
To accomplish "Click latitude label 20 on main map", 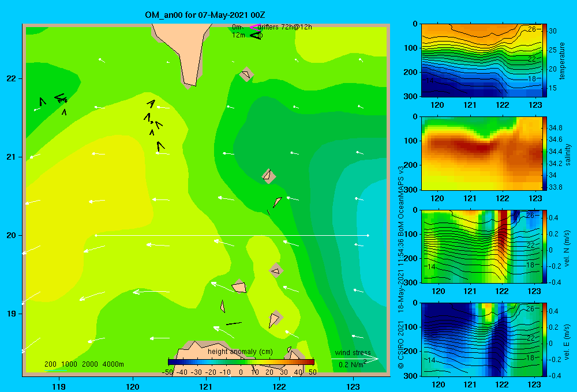I will 12,235.
